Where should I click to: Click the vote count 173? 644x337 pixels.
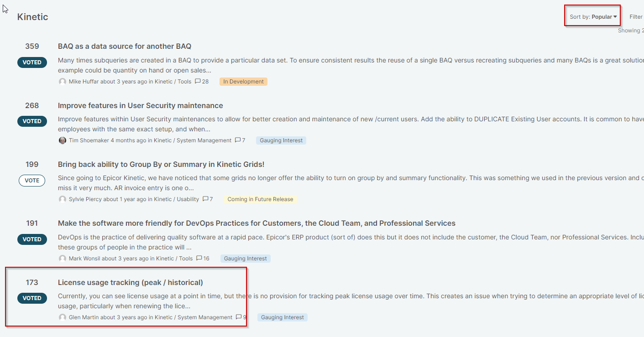click(x=32, y=283)
